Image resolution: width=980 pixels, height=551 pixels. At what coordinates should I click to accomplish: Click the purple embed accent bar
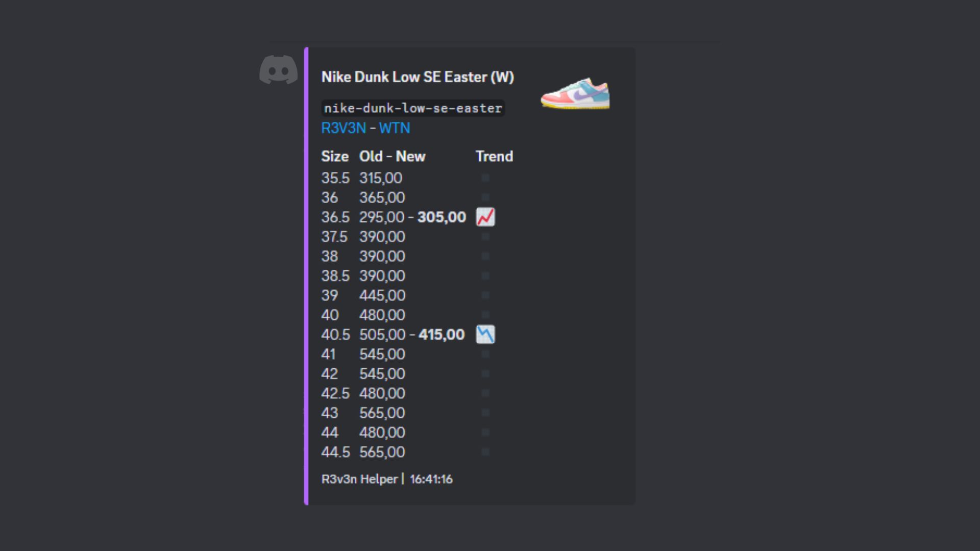point(306,275)
